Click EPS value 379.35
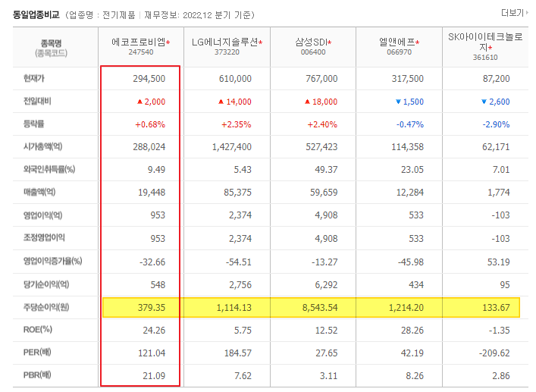Viewport: 536px width, 392px height. [152, 308]
